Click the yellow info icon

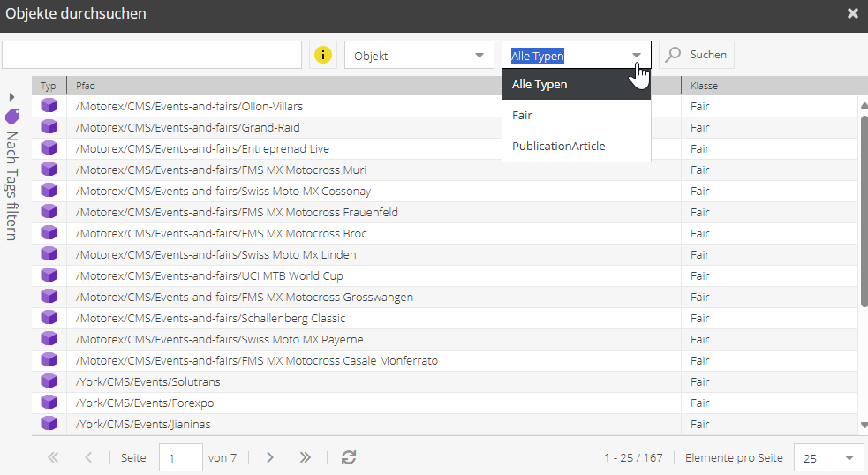[x=323, y=55]
